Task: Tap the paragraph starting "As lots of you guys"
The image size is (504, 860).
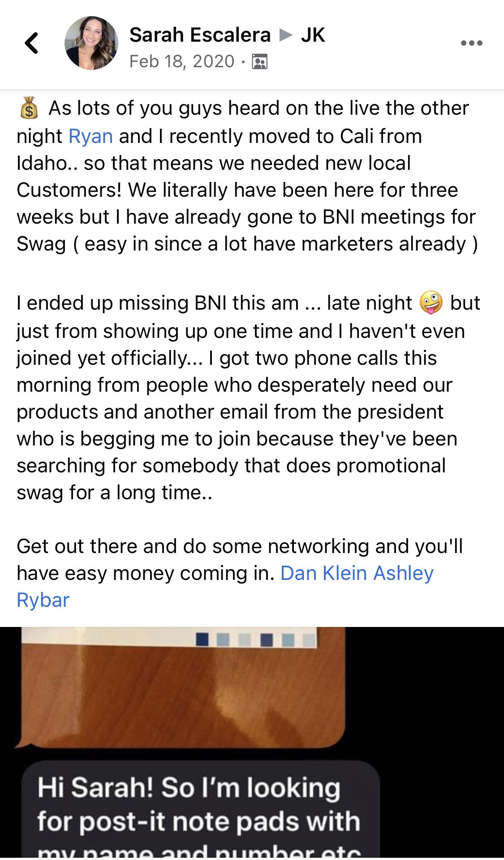Action: (242, 176)
